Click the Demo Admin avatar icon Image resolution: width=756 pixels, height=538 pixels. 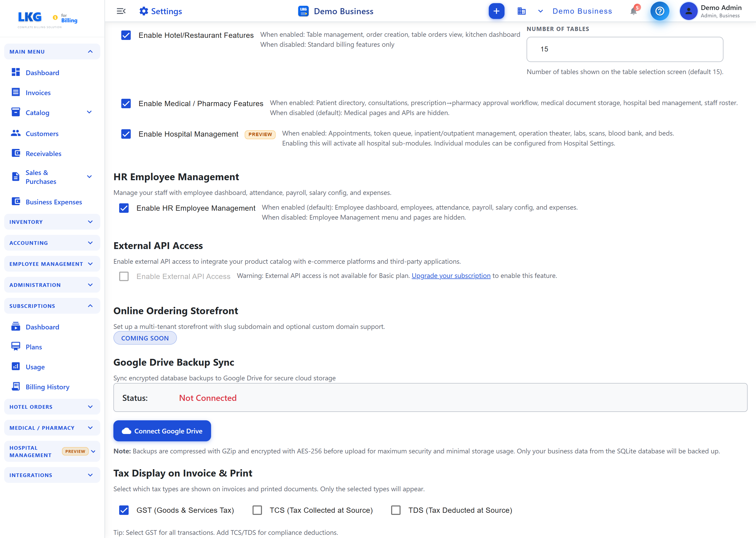click(689, 11)
